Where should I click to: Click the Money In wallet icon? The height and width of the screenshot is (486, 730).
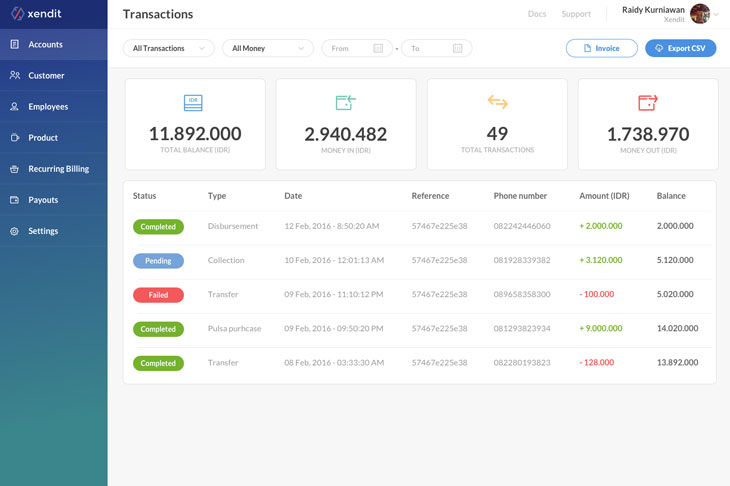(x=345, y=103)
